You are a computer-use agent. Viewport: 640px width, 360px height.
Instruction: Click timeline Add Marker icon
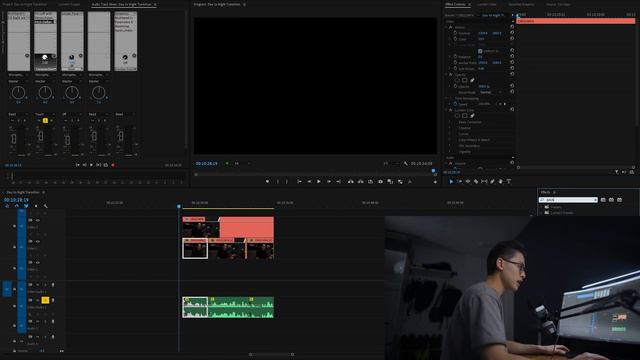click(36, 206)
